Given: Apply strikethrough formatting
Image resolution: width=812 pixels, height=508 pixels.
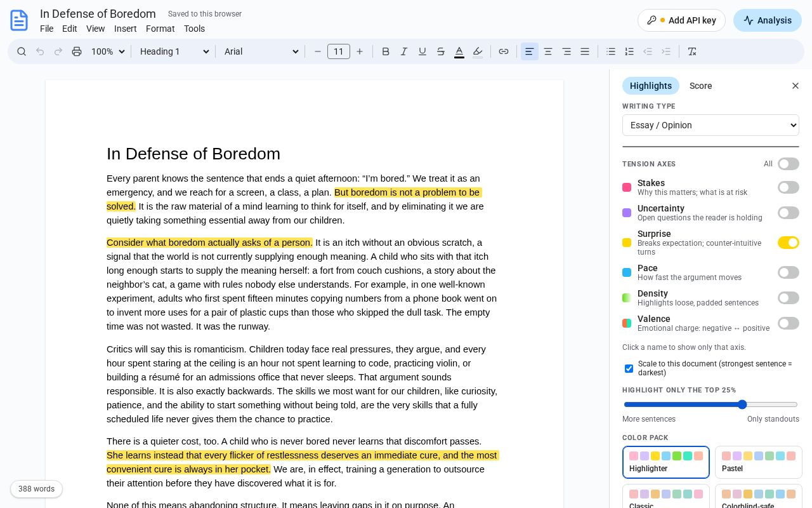Looking at the screenshot, I should tap(441, 51).
